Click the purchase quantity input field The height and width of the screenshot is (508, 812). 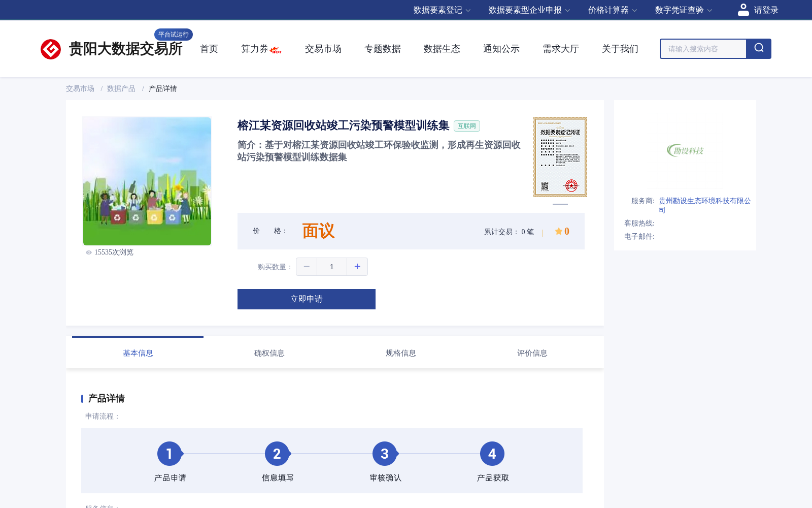332,267
